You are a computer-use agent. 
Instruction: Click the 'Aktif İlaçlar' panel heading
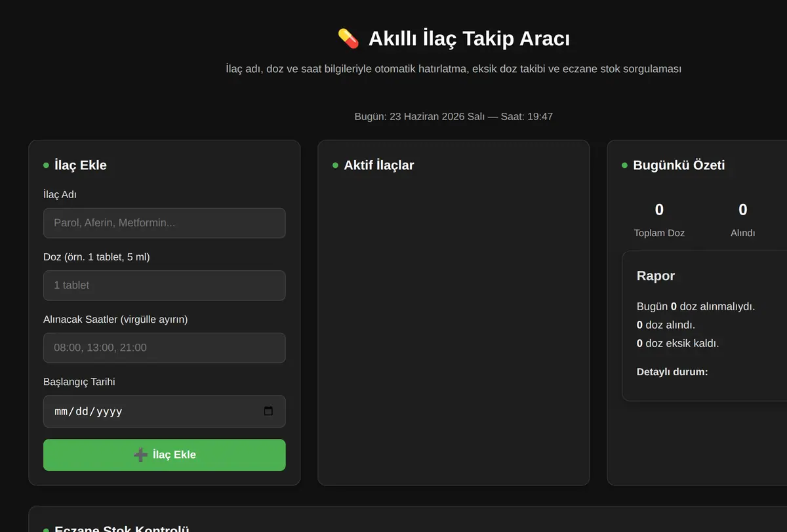(379, 165)
